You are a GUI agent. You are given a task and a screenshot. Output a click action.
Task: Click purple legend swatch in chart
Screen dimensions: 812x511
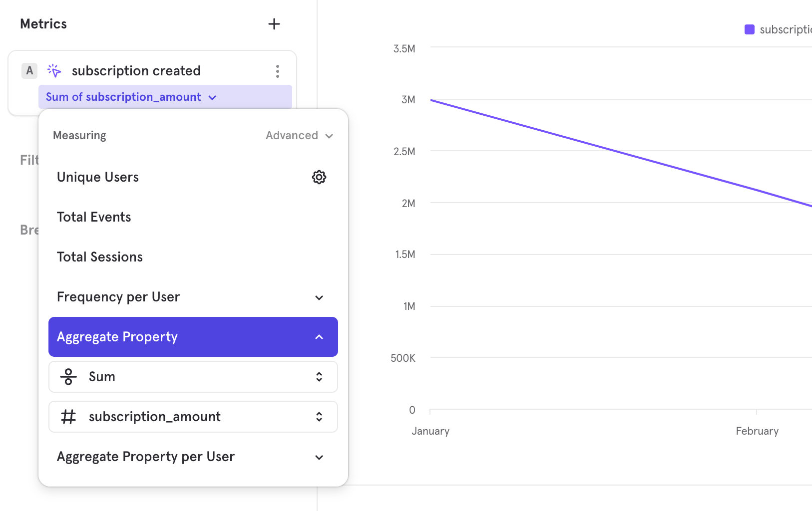point(750,29)
